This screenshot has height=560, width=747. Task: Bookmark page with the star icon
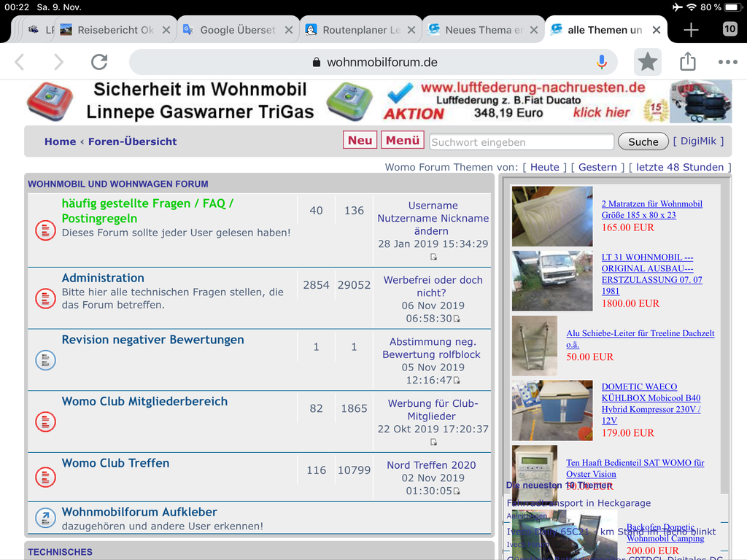click(x=648, y=62)
